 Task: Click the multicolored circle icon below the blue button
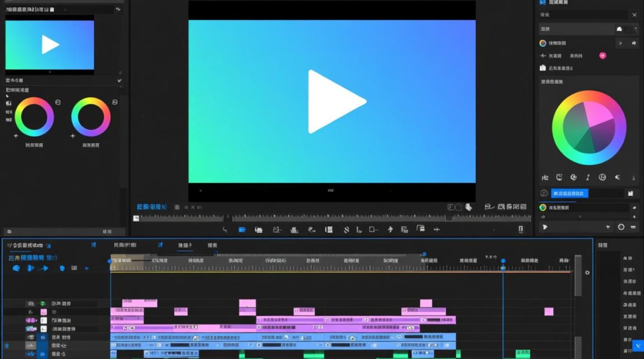[543, 208]
